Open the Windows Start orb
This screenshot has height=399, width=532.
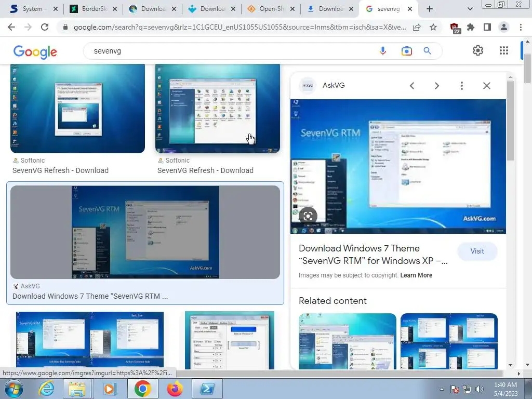[14, 389]
